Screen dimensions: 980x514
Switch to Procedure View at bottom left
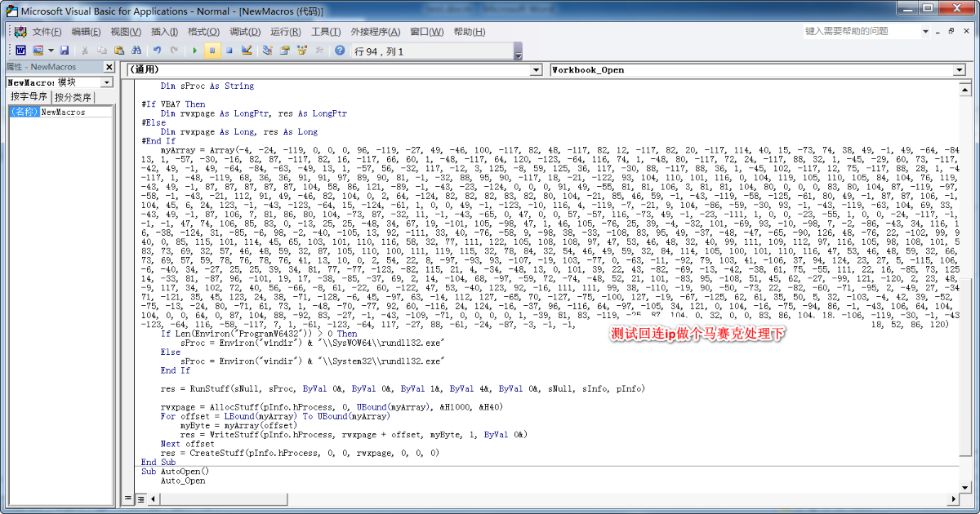129,498
